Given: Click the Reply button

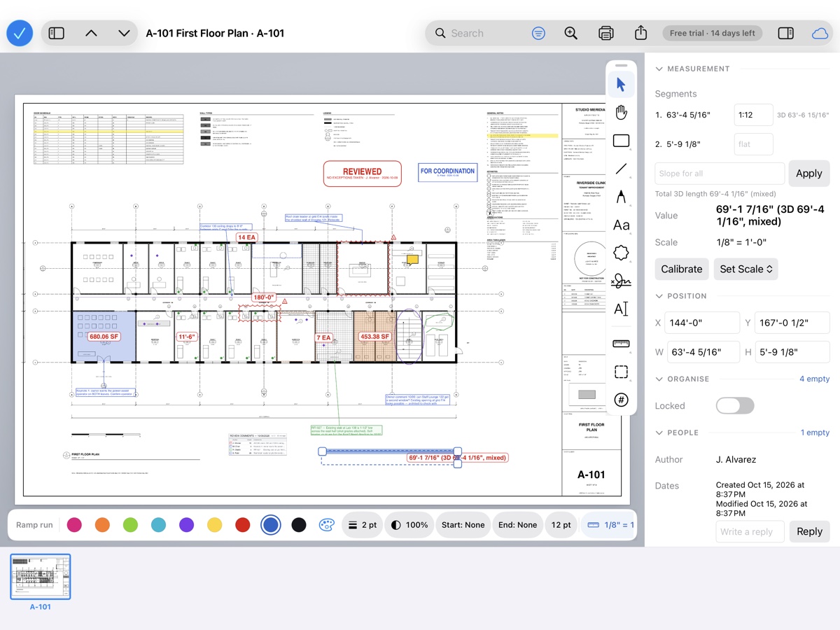Looking at the screenshot, I should point(809,531).
